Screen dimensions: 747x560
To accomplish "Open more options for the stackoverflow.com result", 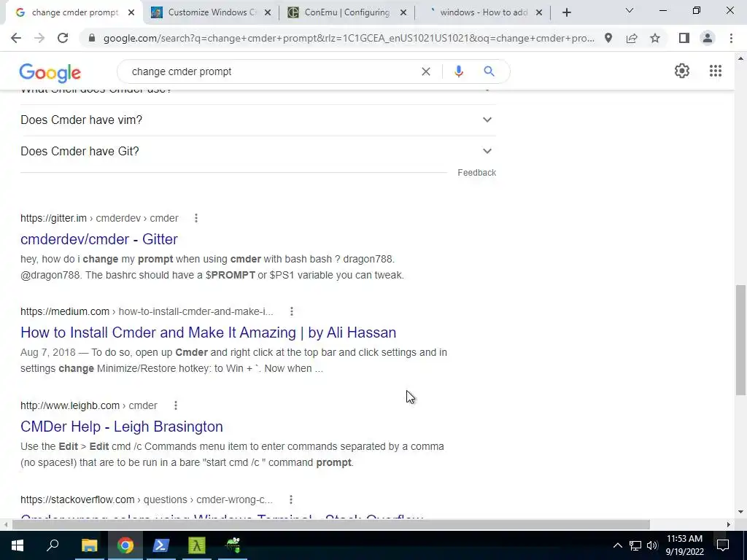I will pos(290,499).
